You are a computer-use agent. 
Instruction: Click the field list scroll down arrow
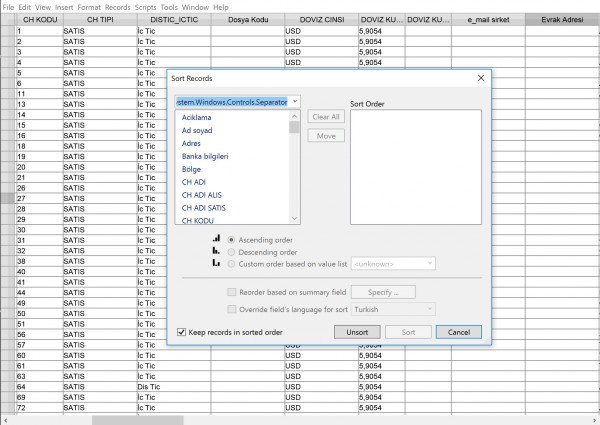[x=294, y=218]
